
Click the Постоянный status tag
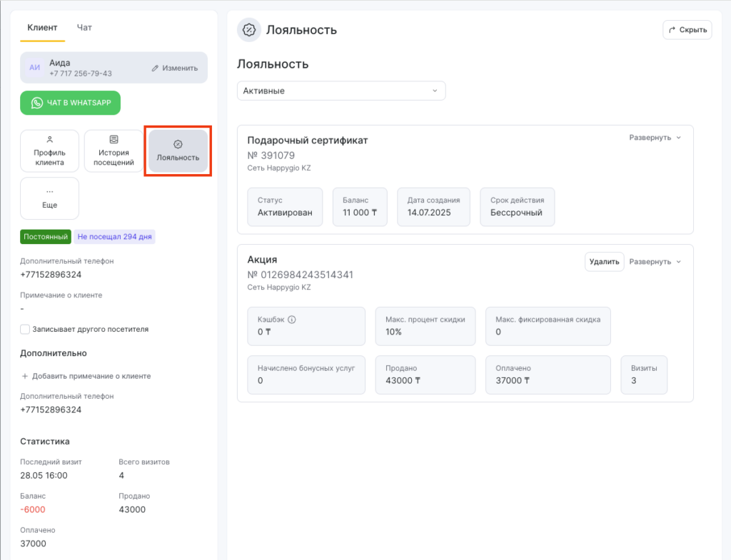tap(45, 237)
